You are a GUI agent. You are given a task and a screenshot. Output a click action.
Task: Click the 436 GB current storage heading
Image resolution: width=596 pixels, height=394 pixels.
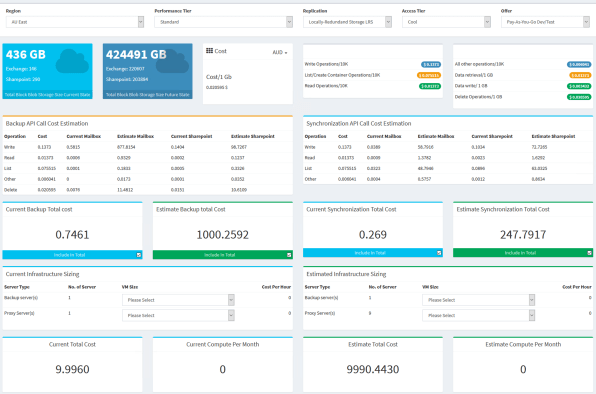26,55
